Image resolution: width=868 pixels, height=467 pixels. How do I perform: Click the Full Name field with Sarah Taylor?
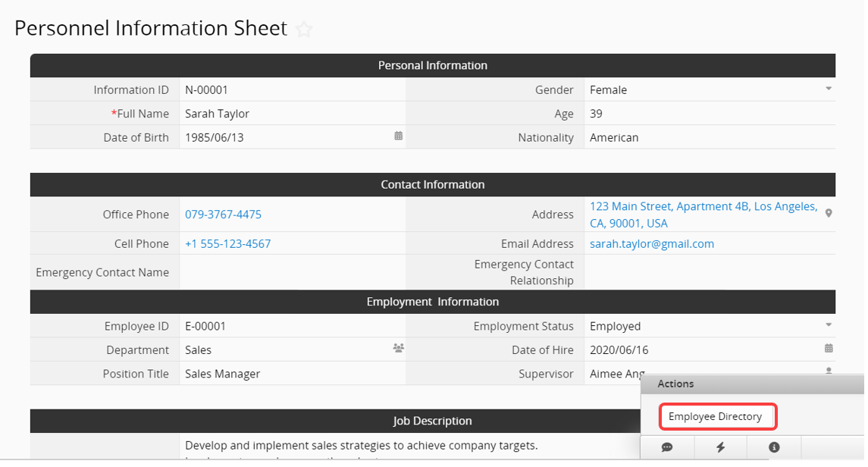(x=288, y=114)
